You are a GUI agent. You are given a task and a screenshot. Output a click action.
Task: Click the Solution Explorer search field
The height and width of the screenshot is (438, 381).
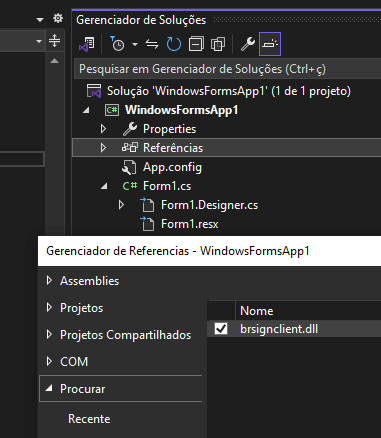(x=227, y=69)
